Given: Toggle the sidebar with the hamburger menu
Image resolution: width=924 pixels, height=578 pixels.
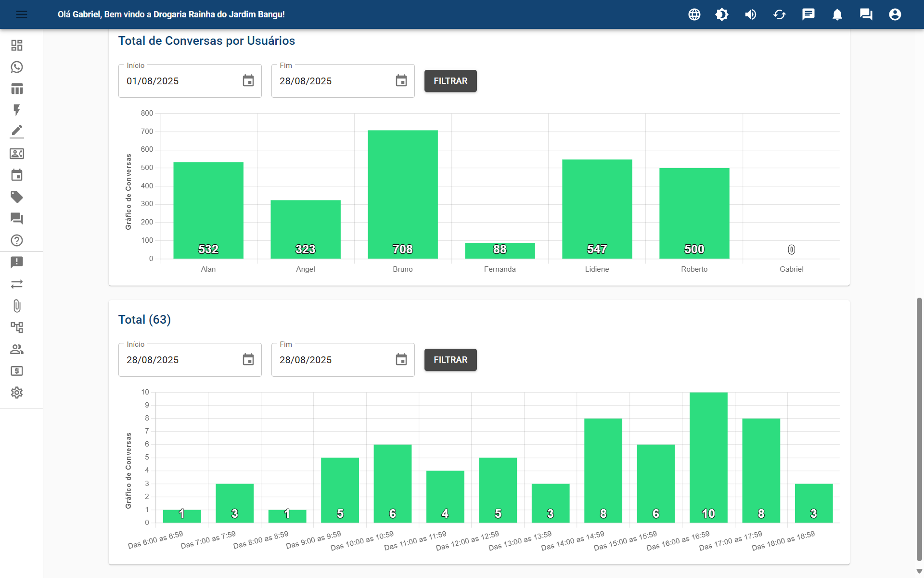Looking at the screenshot, I should pos(22,14).
